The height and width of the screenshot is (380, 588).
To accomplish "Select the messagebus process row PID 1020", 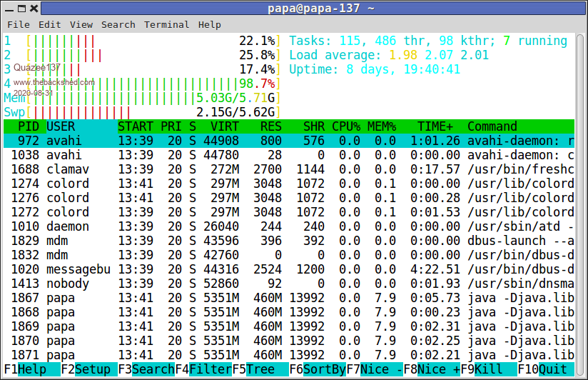I will point(285,269).
